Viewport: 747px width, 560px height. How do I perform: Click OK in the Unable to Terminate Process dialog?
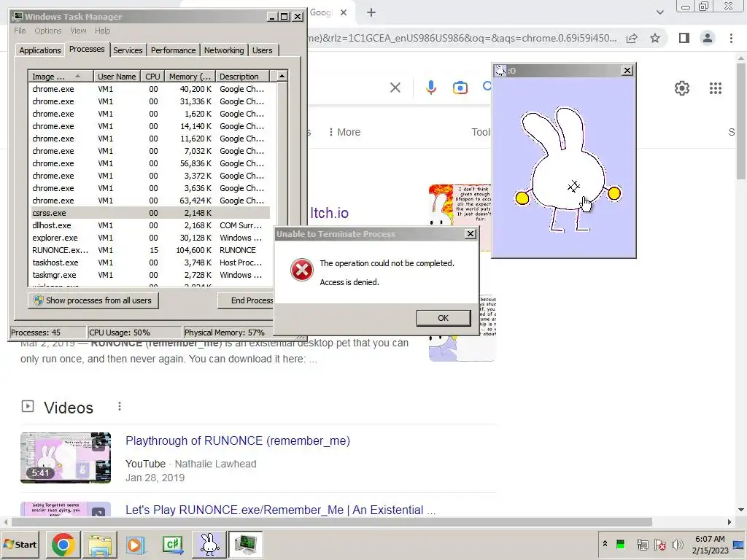[x=443, y=318]
